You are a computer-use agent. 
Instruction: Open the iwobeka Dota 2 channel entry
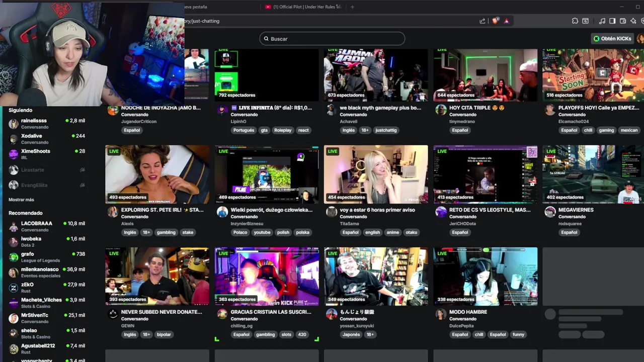coord(47,242)
